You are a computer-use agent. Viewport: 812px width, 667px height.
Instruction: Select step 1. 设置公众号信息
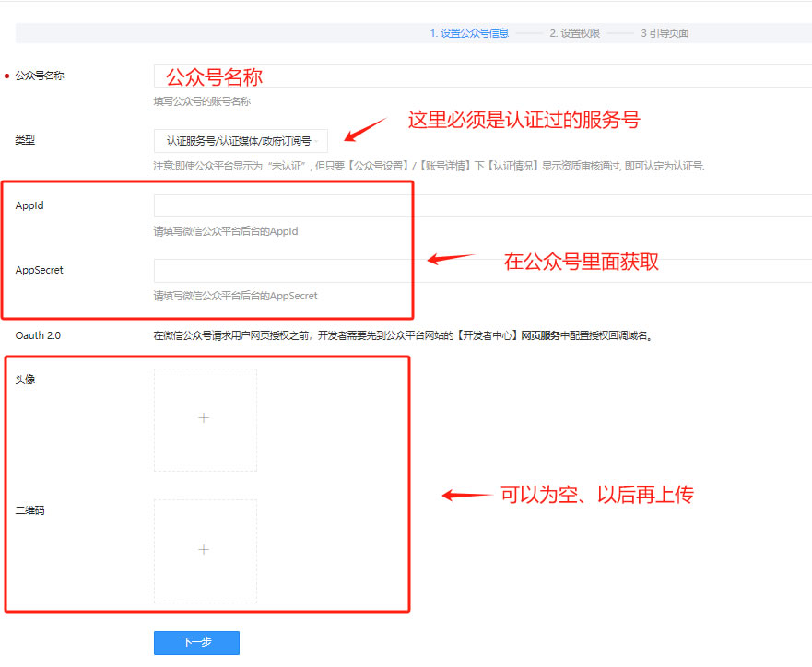(x=469, y=33)
